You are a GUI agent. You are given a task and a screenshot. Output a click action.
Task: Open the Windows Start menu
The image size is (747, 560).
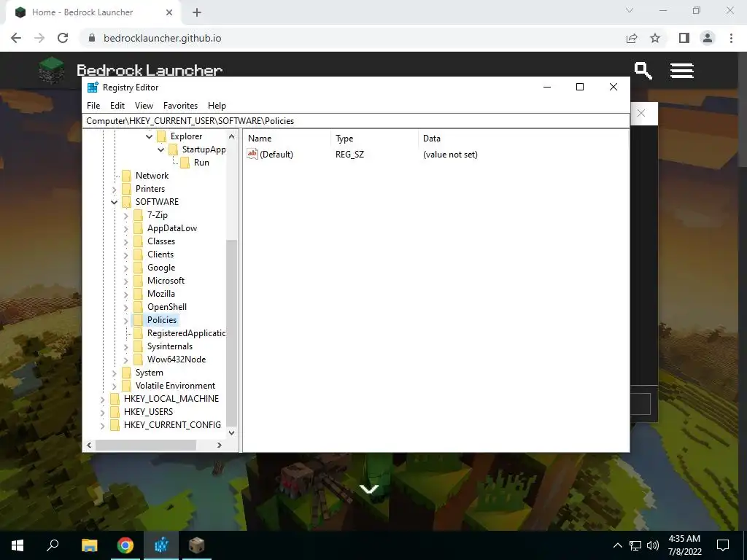point(18,545)
